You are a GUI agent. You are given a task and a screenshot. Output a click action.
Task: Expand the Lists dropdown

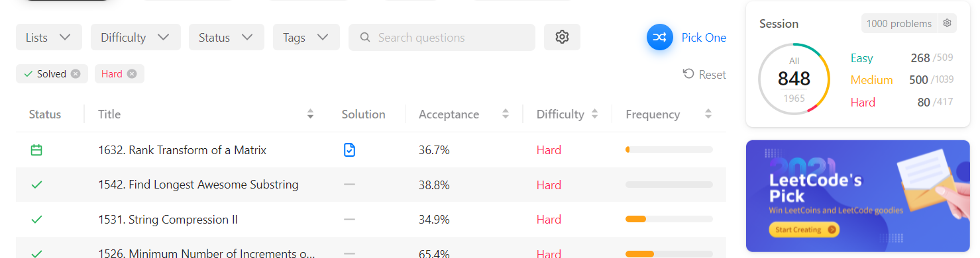(x=49, y=37)
